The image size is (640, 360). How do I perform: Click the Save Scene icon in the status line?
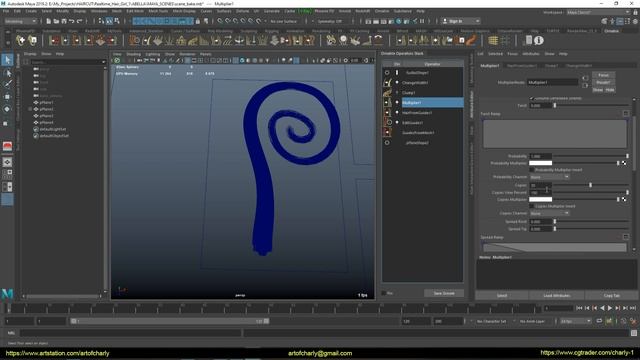pyautogui.click(x=64, y=21)
